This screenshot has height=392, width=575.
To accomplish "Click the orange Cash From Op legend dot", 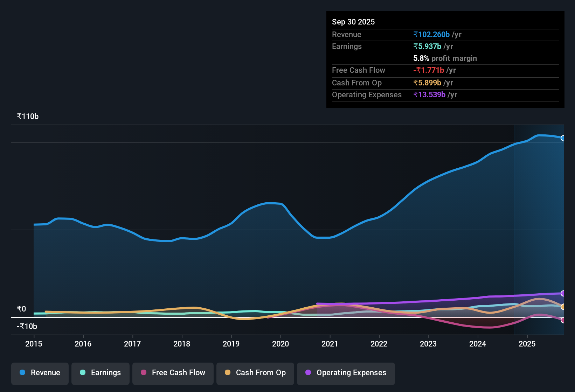I will point(227,373).
